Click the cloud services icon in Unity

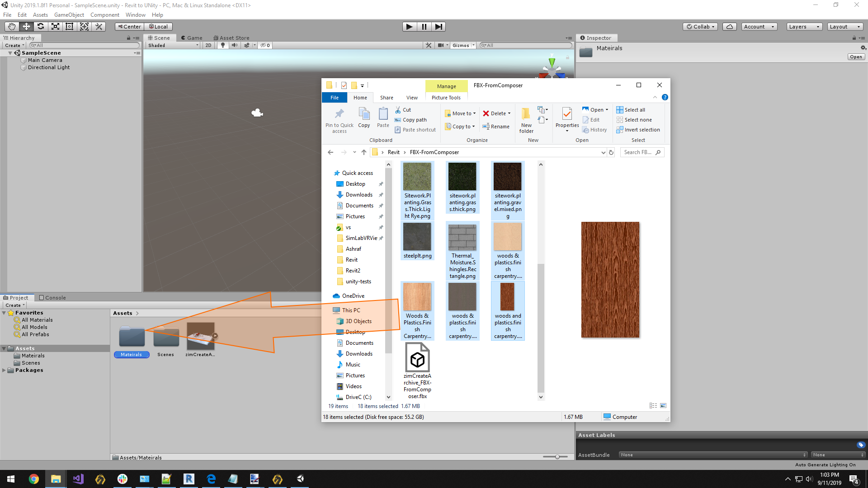(x=730, y=27)
